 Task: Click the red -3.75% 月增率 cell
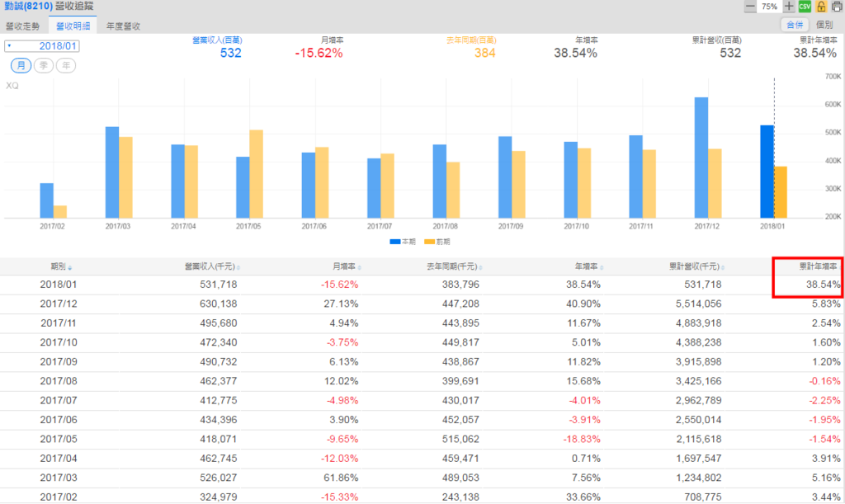coord(342,342)
